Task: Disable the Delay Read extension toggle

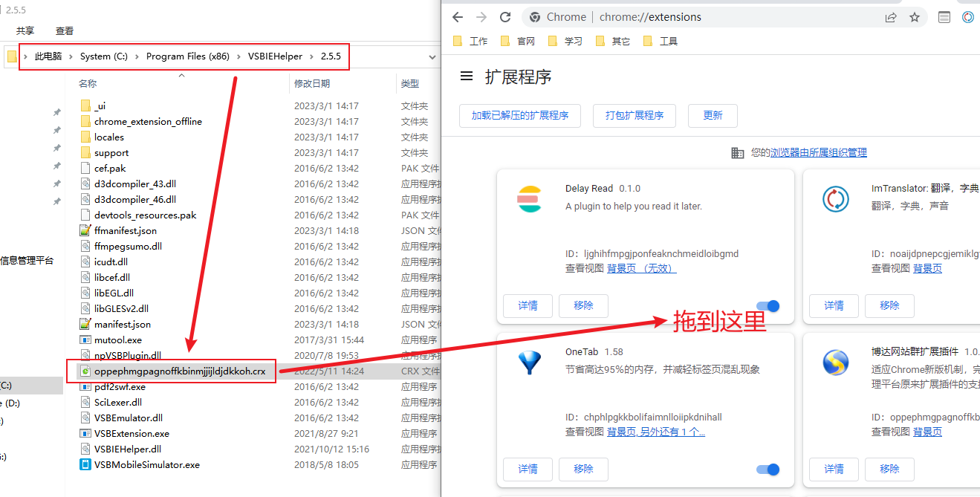Action: coord(768,306)
